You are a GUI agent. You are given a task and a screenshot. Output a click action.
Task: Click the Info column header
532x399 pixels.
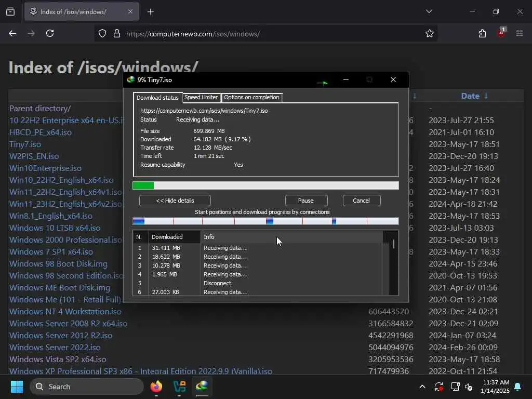click(x=291, y=237)
